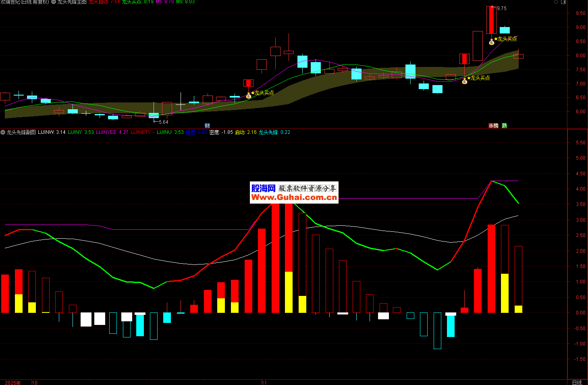Click the diamond icon at top right
Image resolution: width=588 pixels, height=385 pixels.
tap(556, 2)
